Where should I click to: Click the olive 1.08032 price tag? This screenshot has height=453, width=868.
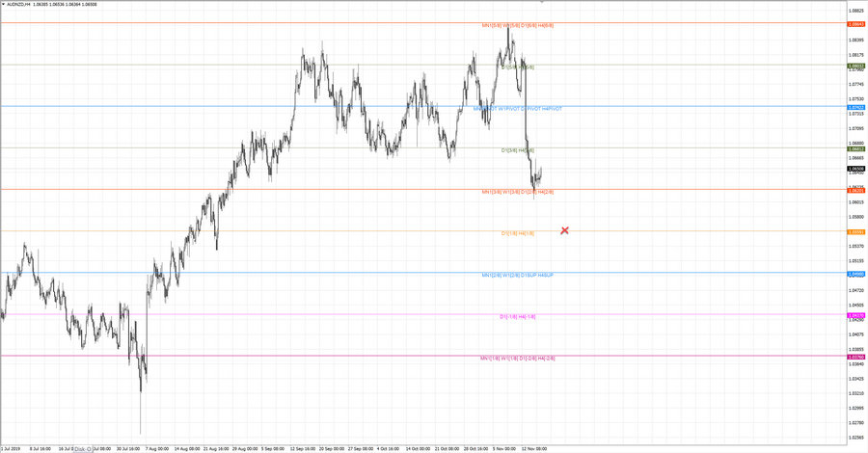[856, 66]
